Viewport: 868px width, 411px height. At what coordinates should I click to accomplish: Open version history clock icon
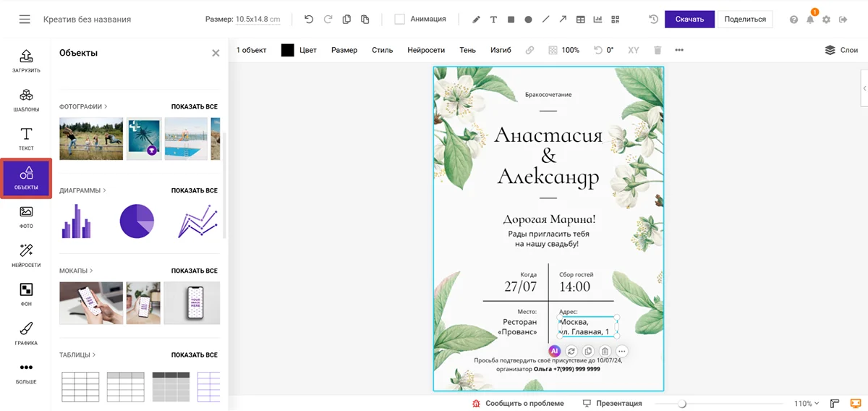click(653, 20)
